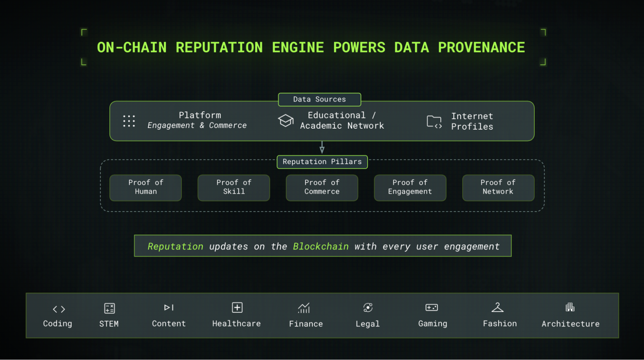Click the down arrow below Data Sources box

(x=322, y=147)
